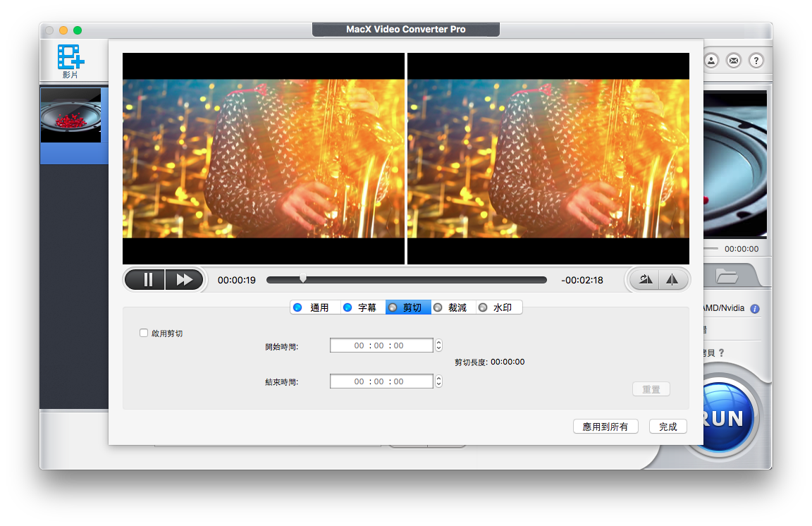
Task: Click the 剪切長度 00:00:00 value
Action: click(508, 362)
